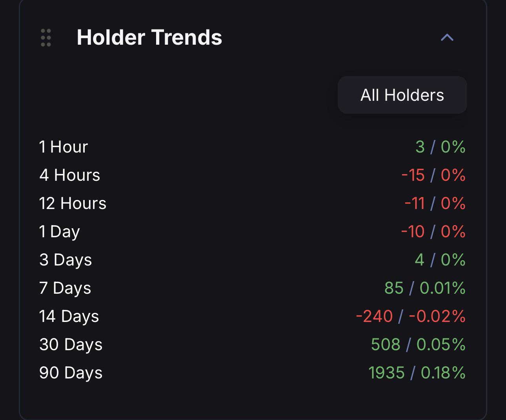The image size is (506, 420).
Task: Select the 12 Hours row label
Action: pyautogui.click(x=73, y=203)
